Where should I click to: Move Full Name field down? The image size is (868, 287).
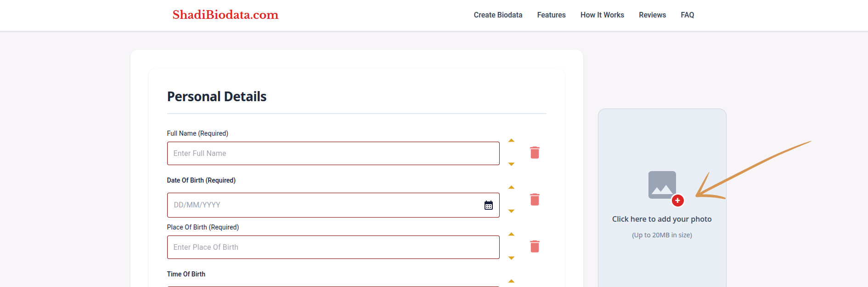click(x=511, y=164)
